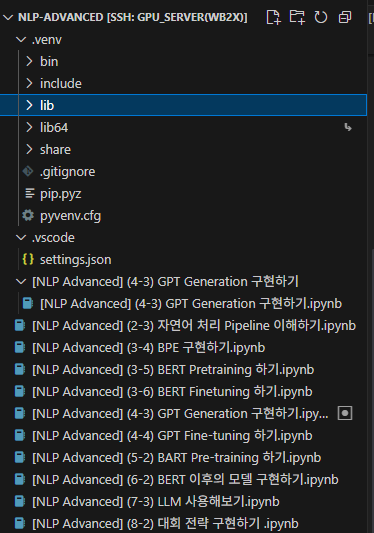The image size is (374, 533).
Task: Open (2-3) 자연어 처리 Pipeline 이해하기.ipynb
Action: (194, 326)
